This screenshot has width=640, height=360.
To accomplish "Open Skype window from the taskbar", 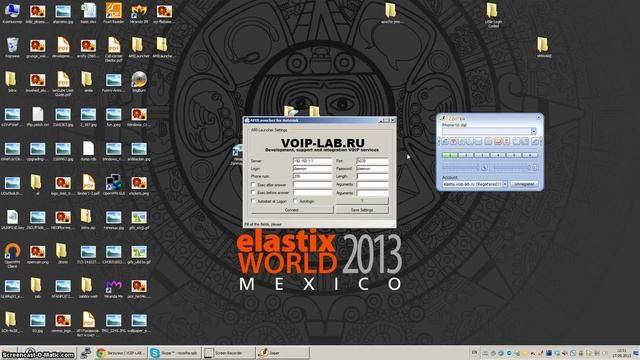I will coord(175,353).
